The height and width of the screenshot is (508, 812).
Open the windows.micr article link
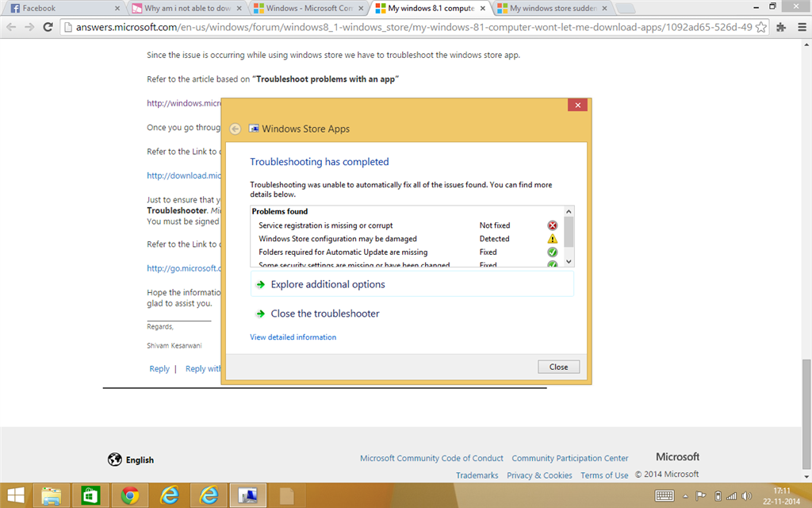tap(184, 103)
